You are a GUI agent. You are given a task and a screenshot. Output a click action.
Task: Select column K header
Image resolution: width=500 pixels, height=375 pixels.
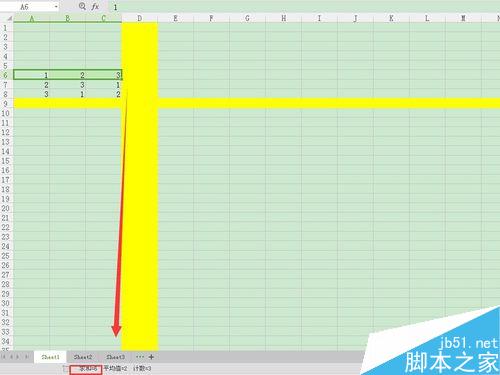(392, 18)
